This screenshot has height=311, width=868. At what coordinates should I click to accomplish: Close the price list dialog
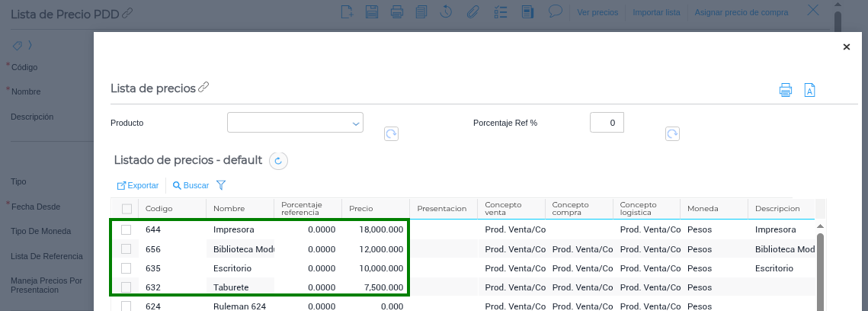tap(846, 47)
